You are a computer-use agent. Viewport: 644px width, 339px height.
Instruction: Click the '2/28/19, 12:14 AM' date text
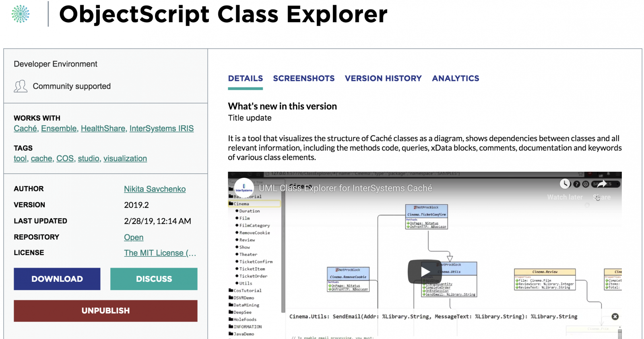coord(157,221)
